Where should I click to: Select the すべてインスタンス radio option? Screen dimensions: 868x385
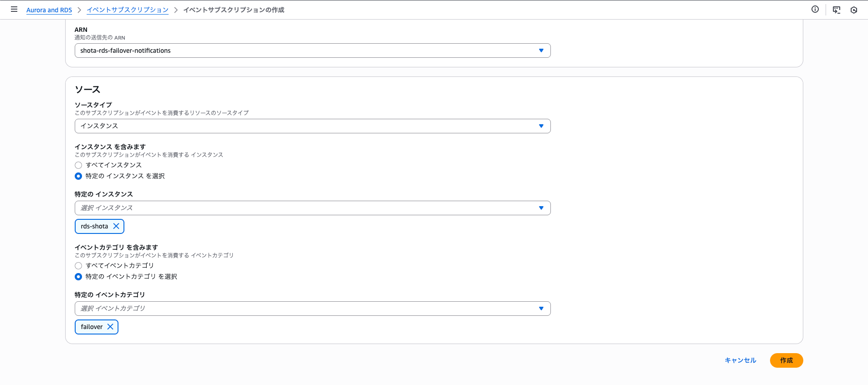tap(78, 165)
